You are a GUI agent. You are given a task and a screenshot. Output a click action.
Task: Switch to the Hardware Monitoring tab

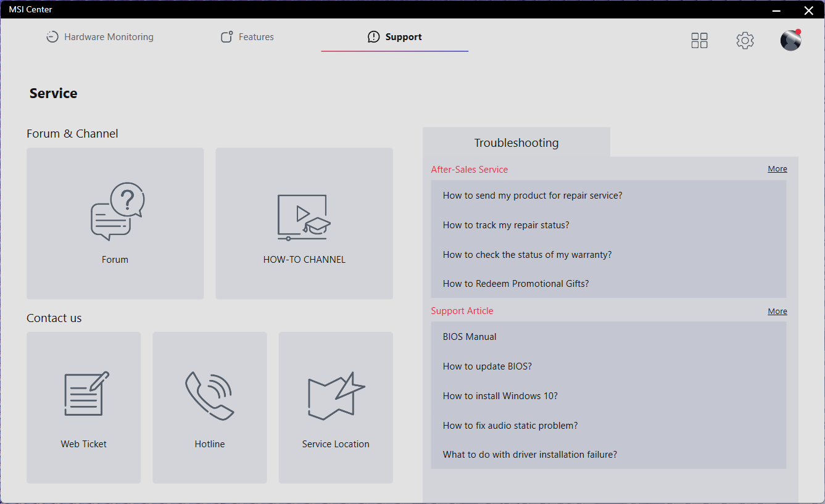coord(100,37)
